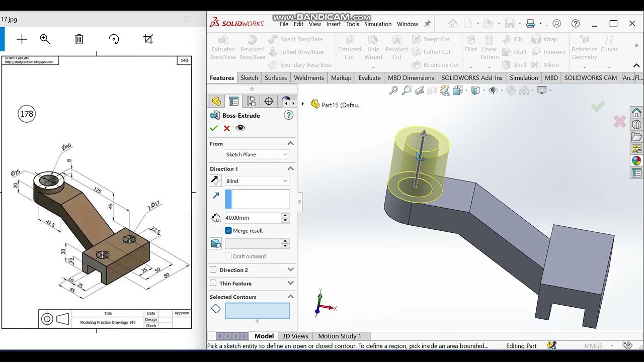Open SolidWorks Resources task pane icon
The height and width of the screenshot is (362, 644).
(x=636, y=112)
